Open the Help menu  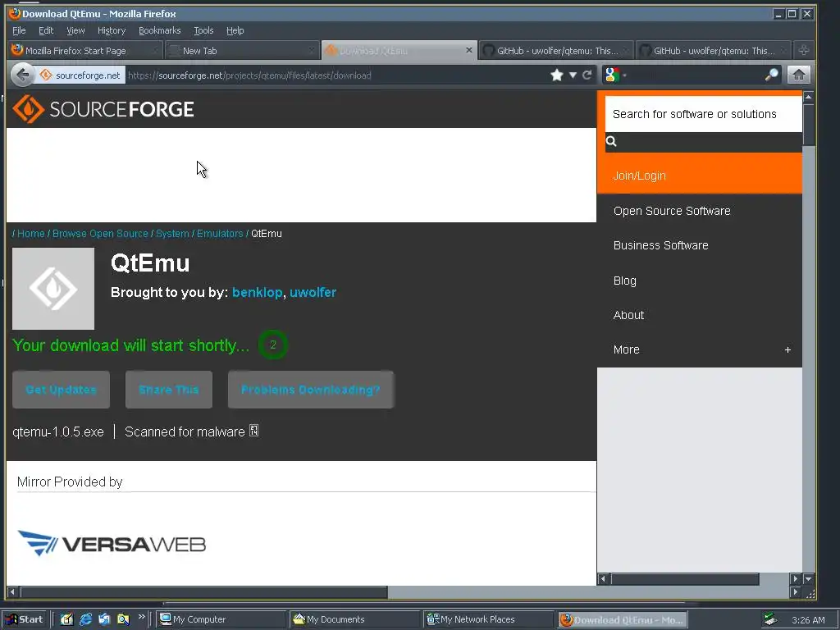click(x=235, y=30)
